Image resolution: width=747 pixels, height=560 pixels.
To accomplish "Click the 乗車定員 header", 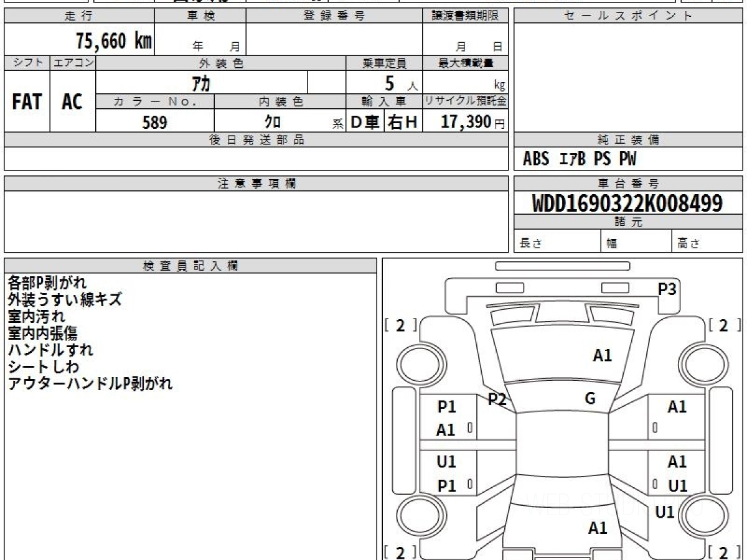I will (385, 63).
